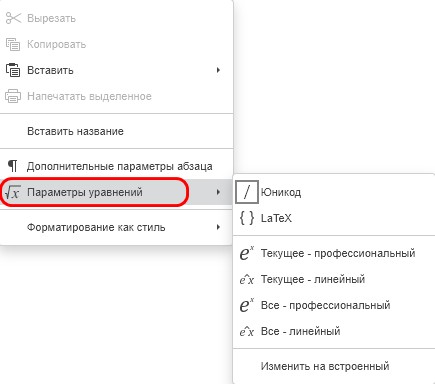
Task: Click the Paste clipboard icon
Action: (13, 70)
